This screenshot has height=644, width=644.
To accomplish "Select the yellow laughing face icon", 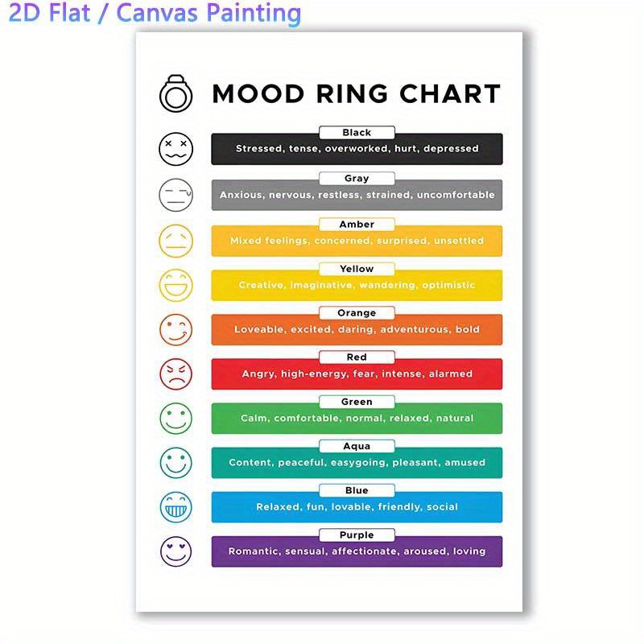I will 175,284.
